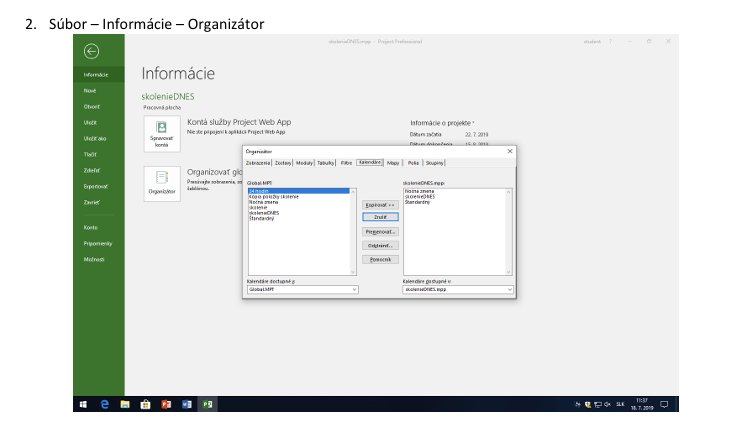This screenshot has width=745, height=442.
Task: Click the Pomocník button
Action: click(x=380, y=259)
